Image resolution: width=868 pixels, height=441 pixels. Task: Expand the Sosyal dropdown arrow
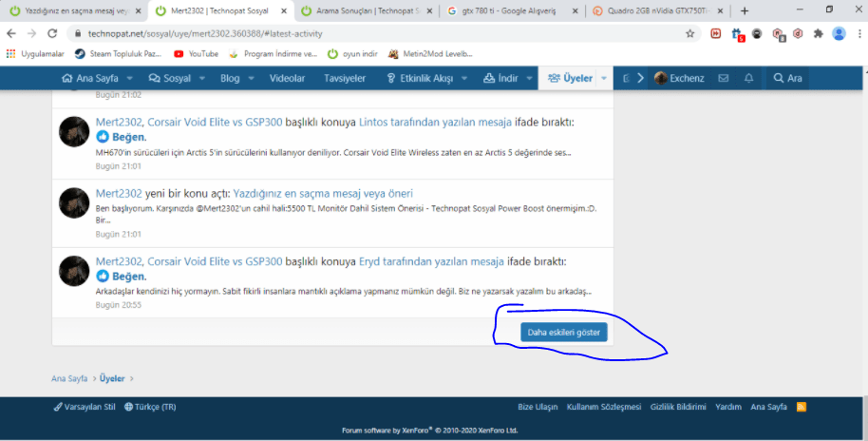[x=202, y=78]
